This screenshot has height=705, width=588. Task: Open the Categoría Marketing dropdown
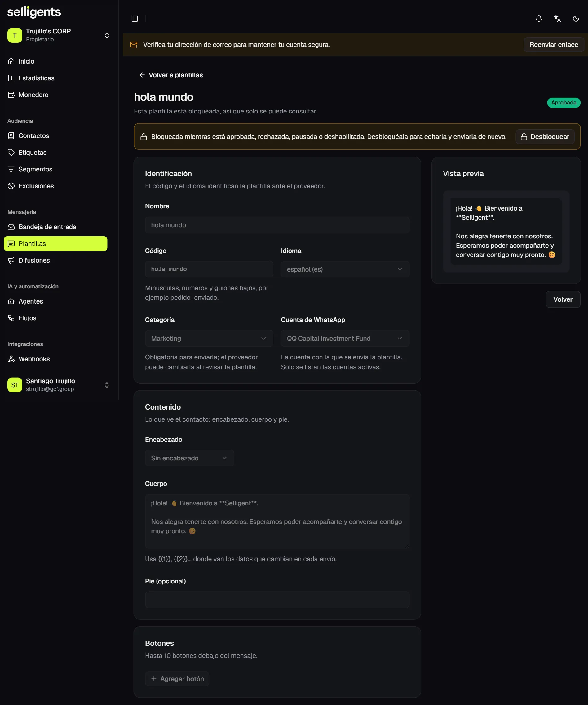pyautogui.click(x=209, y=339)
